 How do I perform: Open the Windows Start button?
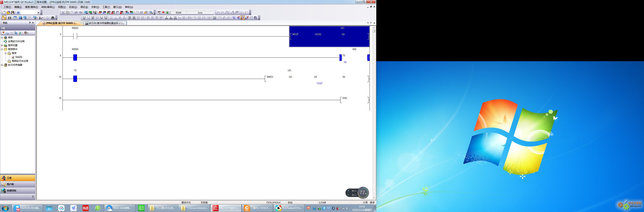point(5,208)
